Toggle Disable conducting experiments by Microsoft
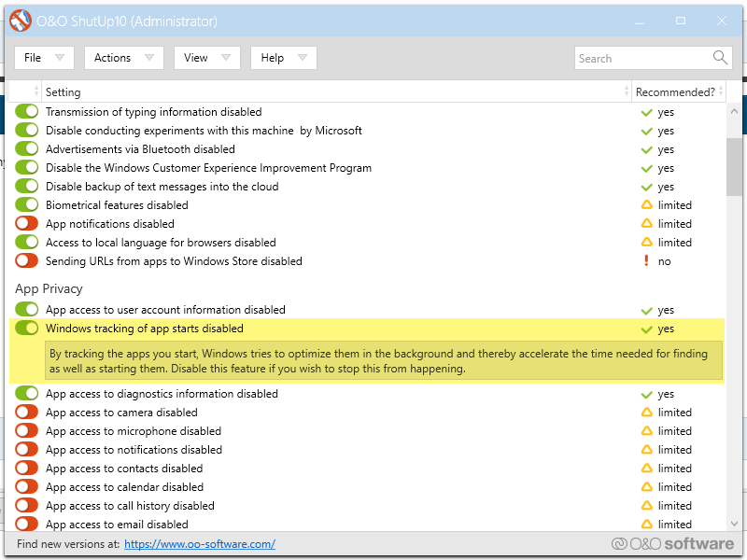The width and height of the screenshot is (747, 560). click(x=27, y=130)
